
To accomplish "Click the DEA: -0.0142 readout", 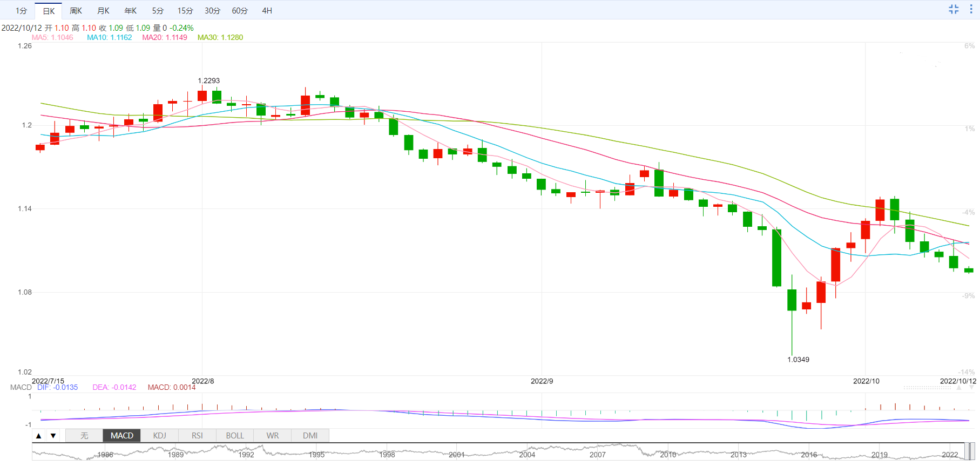I will coord(114,387).
